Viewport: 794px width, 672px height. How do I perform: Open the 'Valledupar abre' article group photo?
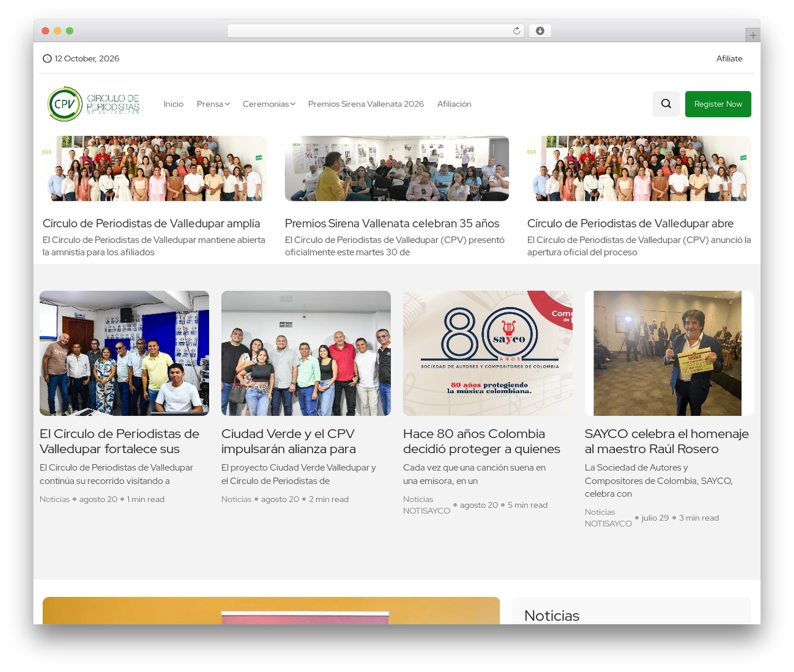(639, 169)
